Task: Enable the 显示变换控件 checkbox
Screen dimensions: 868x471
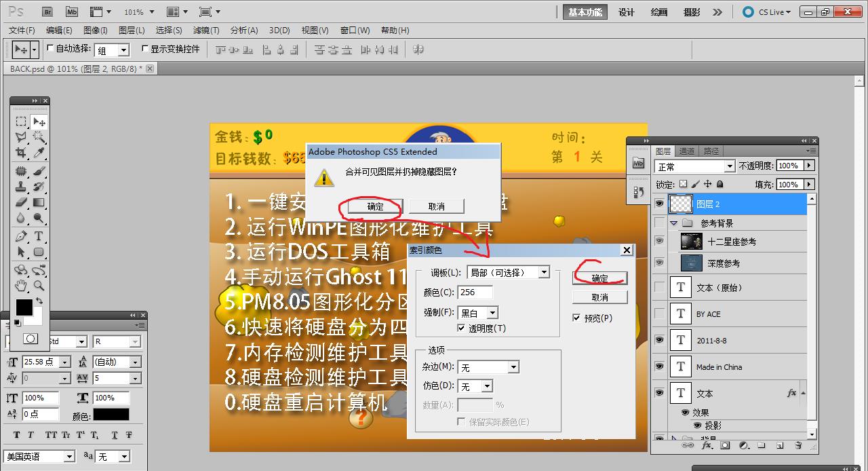Action: click(144, 49)
